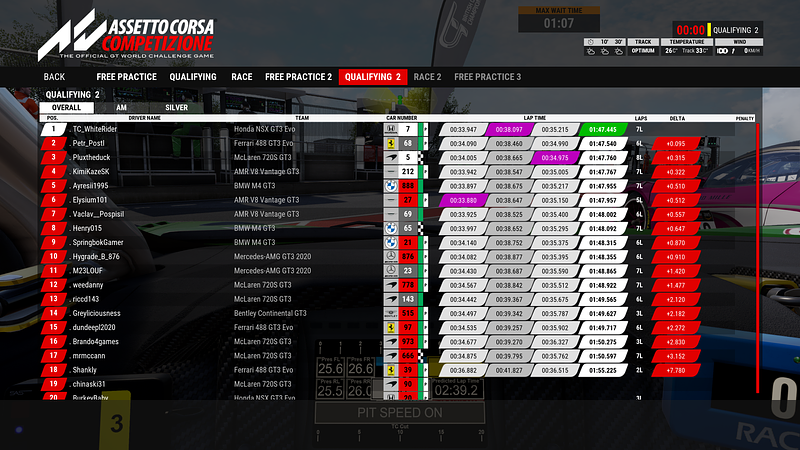This screenshot has height=450, width=800.
Task: Select driver Henry015 row
Action: click(x=387, y=229)
